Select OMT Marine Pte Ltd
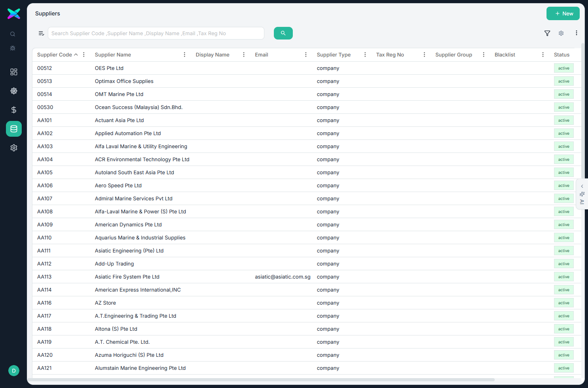Screen dimensions: 588x388 (x=119, y=94)
